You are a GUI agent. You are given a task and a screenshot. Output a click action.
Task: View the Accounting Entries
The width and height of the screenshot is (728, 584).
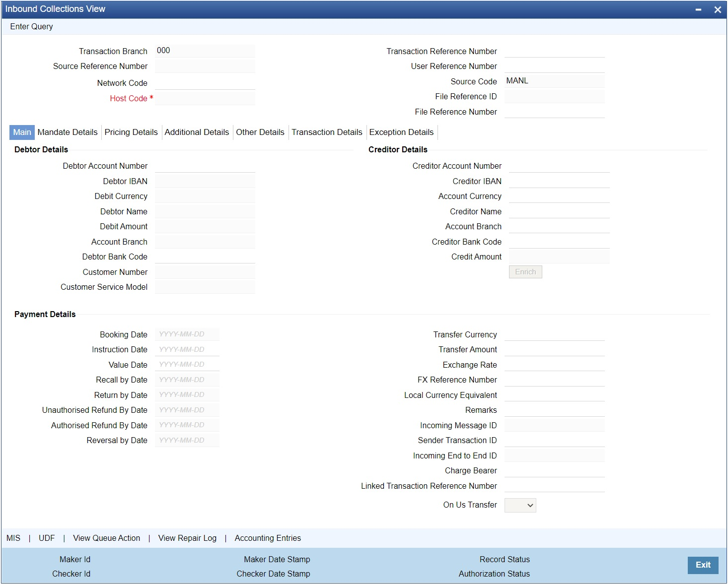click(267, 538)
